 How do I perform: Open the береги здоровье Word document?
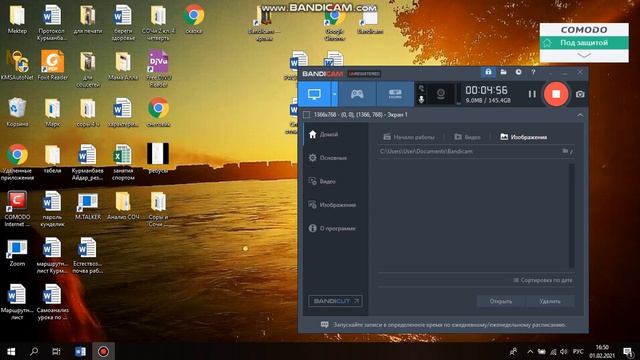tap(123, 22)
